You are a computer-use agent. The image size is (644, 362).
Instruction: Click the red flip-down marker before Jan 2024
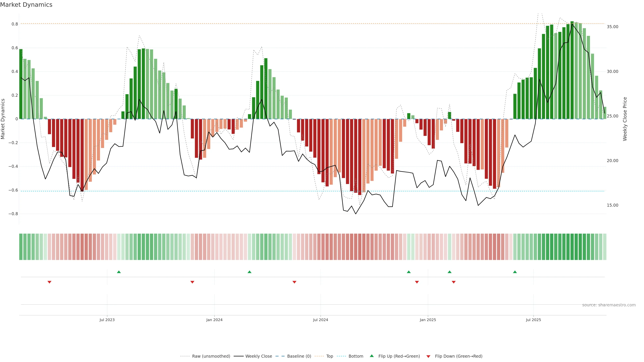click(192, 282)
